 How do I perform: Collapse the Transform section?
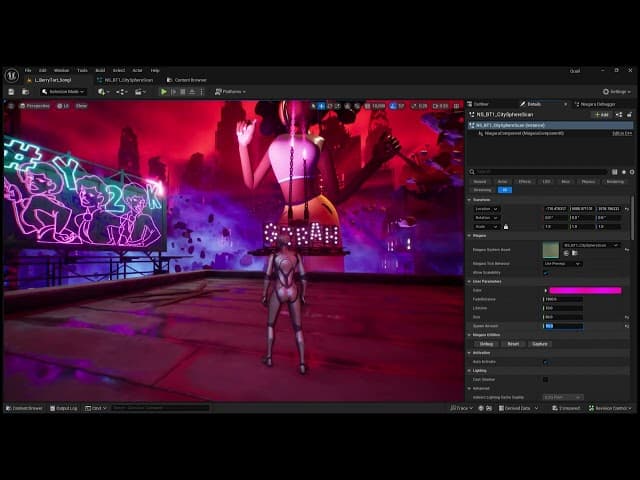coord(469,200)
